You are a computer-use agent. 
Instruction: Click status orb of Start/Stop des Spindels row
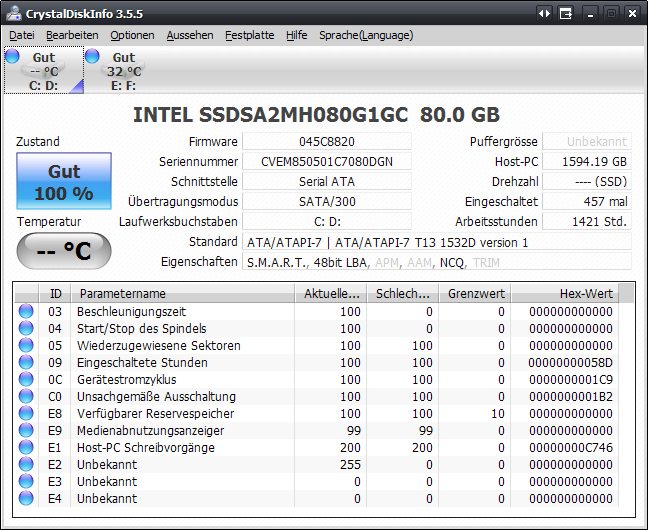(26, 328)
